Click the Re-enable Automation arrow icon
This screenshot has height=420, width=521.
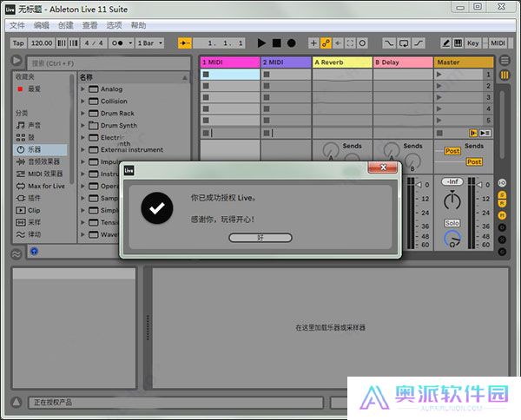338,43
